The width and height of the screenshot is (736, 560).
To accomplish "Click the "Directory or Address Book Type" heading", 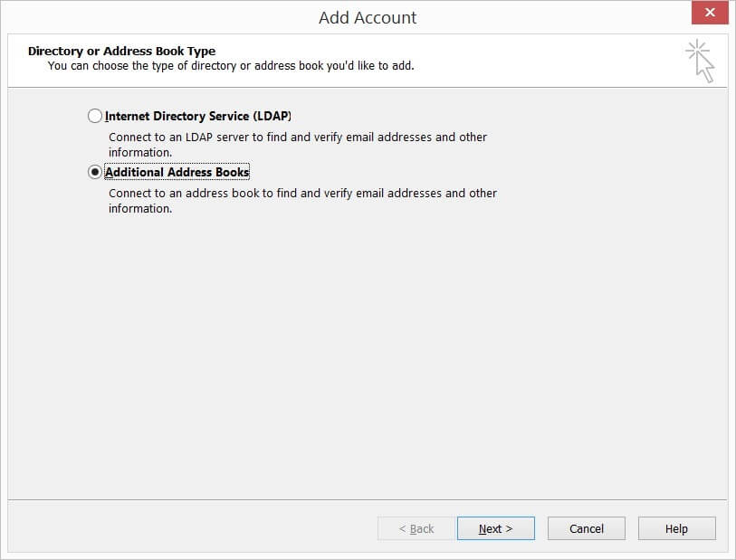I will [121, 52].
